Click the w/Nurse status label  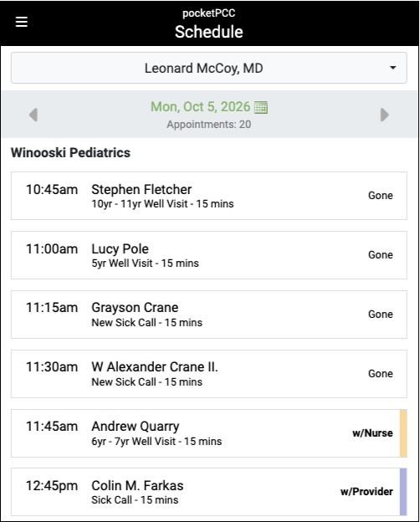pyautogui.click(x=372, y=433)
